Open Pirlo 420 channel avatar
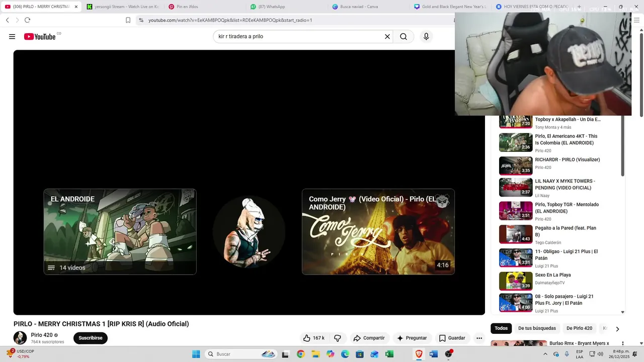644x362 pixels. point(20,338)
